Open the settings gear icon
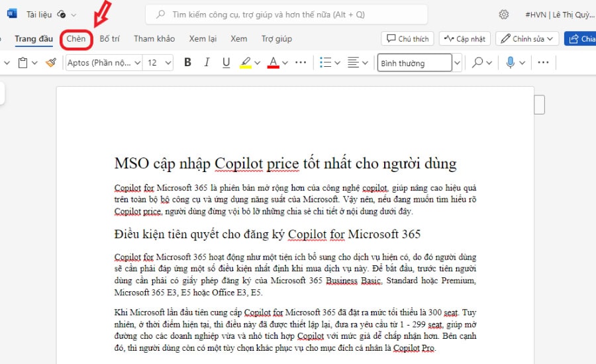The height and width of the screenshot is (364, 596). [x=504, y=15]
